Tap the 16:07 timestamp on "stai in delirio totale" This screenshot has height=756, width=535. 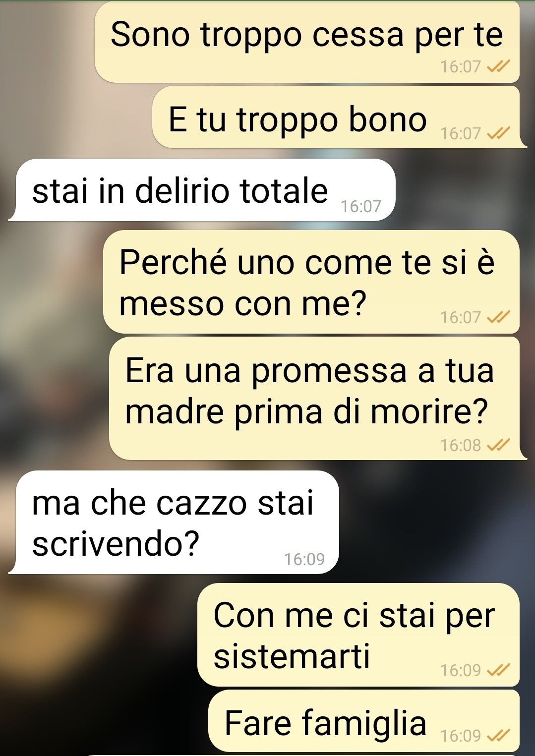click(x=361, y=206)
